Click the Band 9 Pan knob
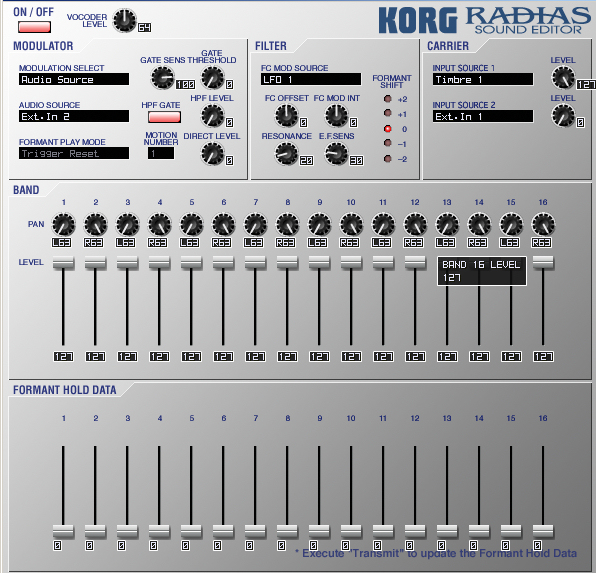 coord(319,224)
